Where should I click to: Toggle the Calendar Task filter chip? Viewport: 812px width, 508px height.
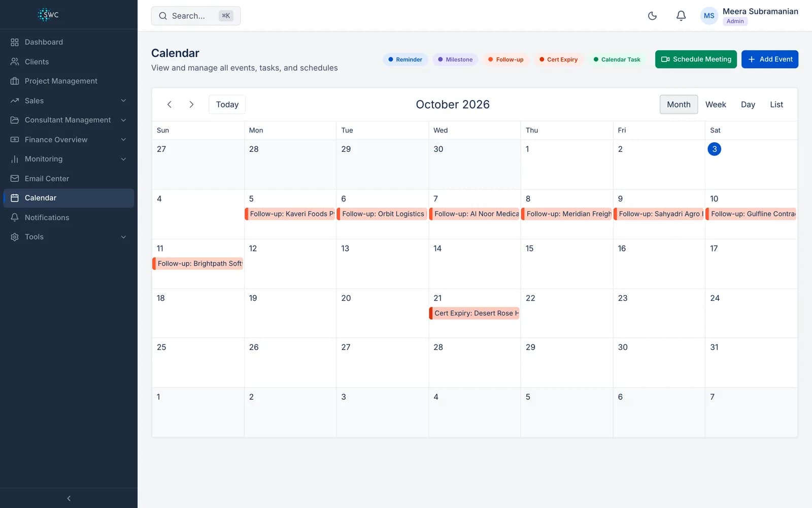[x=617, y=59]
